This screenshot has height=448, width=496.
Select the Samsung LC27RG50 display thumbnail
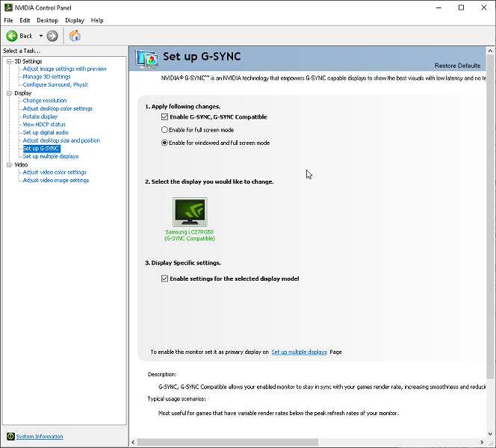point(190,212)
